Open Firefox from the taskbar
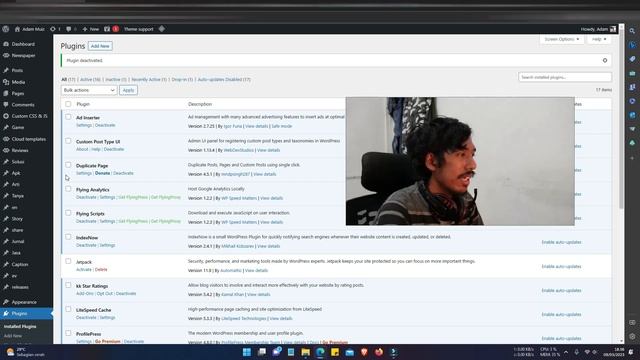 click(x=379, y=352)
